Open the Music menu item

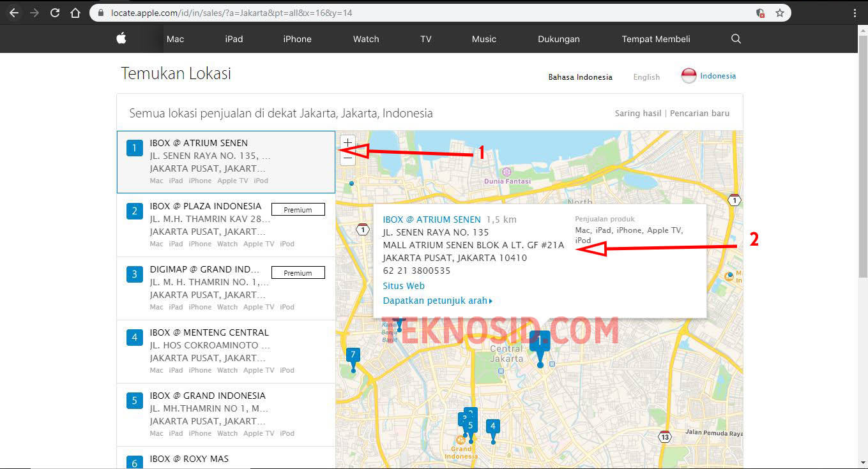[483, 39]
